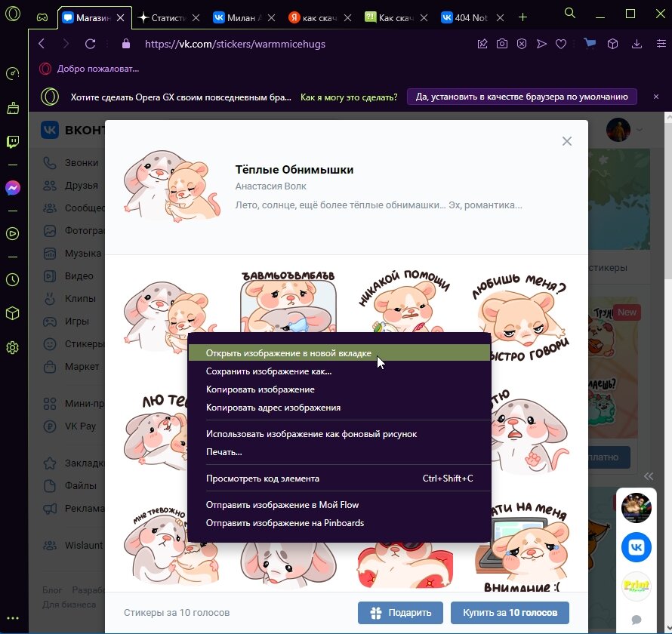Click the site security lock icon
The height and width of the screenshot is (634, 672).
[x=126, y=44]
